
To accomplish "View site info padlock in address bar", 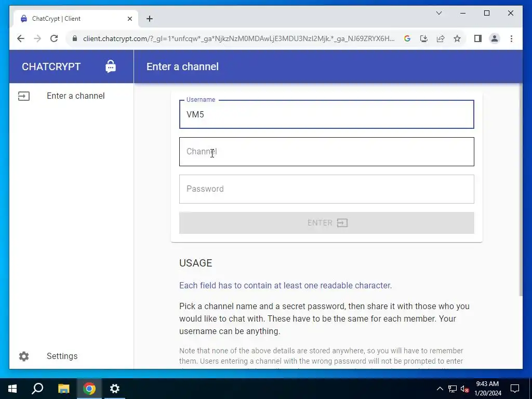I will coord(75,38).
